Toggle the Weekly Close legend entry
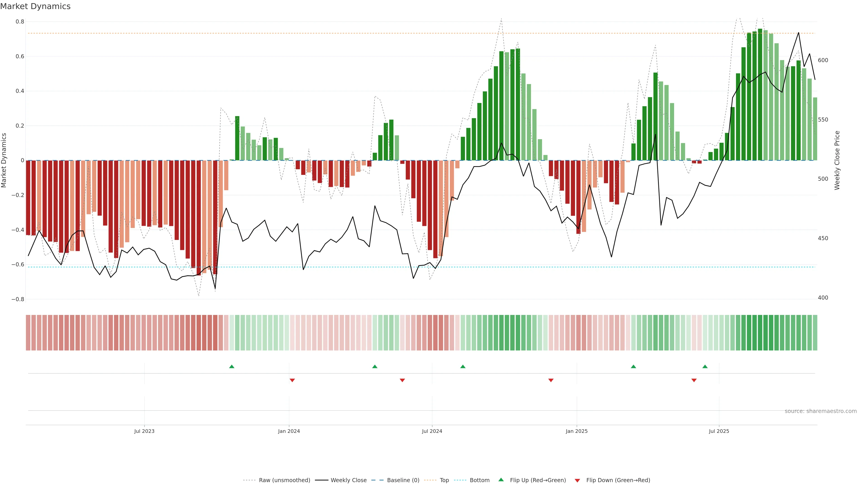This screenshot has height=488, width=868. [348, 480]
